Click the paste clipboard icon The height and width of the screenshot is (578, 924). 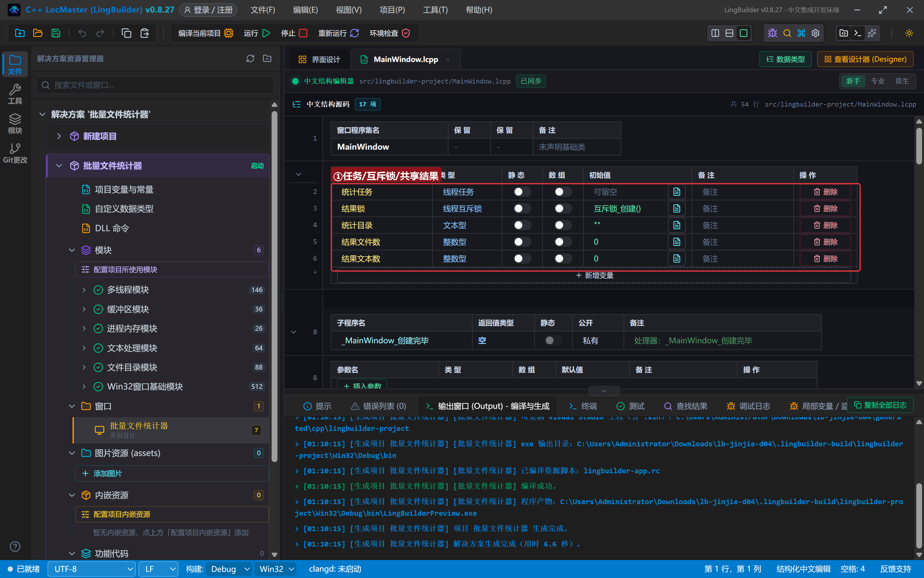click(x=144, y=33)
